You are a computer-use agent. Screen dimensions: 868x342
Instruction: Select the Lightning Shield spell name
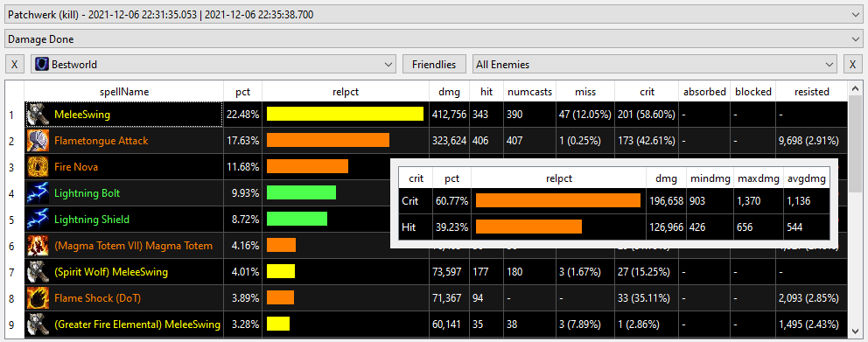[91, 220]
